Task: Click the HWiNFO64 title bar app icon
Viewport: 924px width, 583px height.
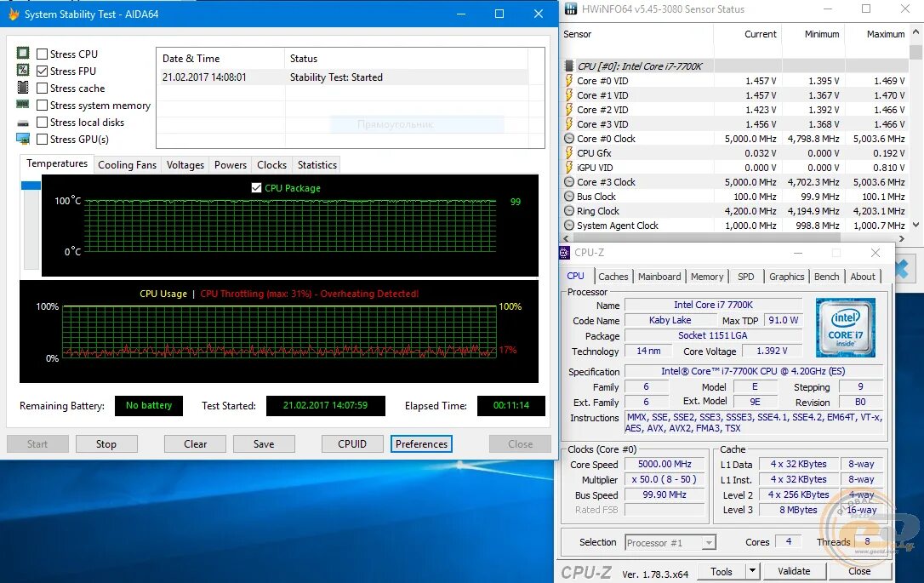Action: point(570,9)
